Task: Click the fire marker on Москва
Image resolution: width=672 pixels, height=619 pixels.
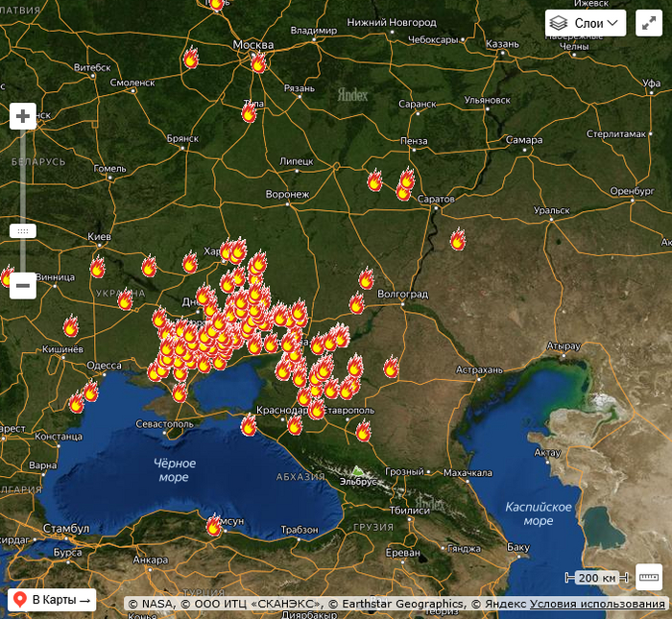Action: pos(258,62)
